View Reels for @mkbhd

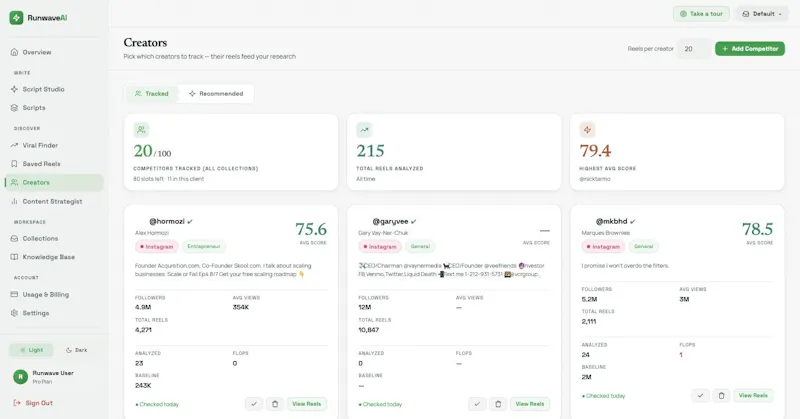[x=753, y=396]
